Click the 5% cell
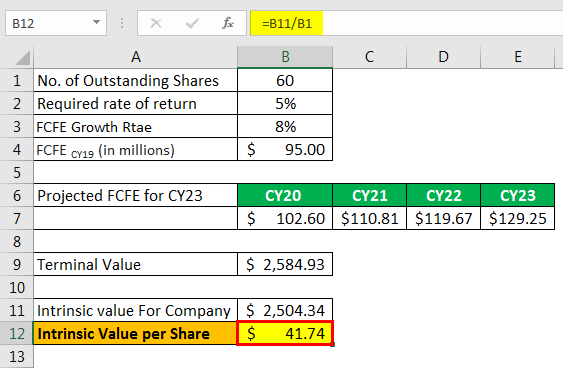The width and height of the screenshot is (563, 368). 285,103
